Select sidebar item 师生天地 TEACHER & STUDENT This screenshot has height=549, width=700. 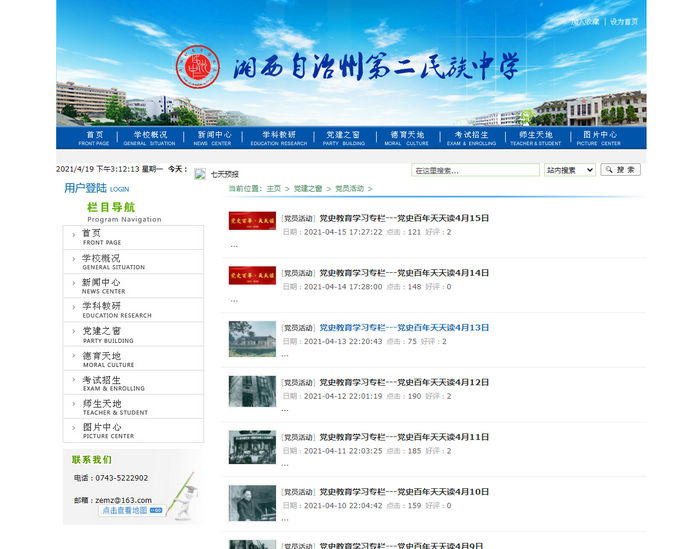click(133, 406)
